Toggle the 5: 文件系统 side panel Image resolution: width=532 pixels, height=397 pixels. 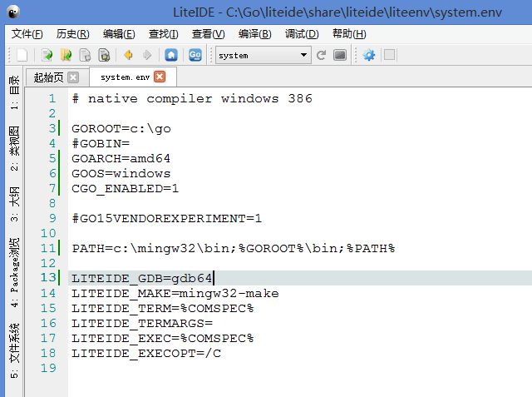point(14,350)
